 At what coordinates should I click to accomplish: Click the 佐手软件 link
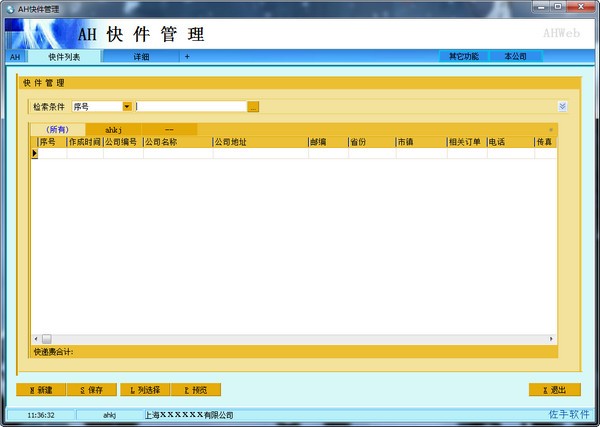pos(569,414)
